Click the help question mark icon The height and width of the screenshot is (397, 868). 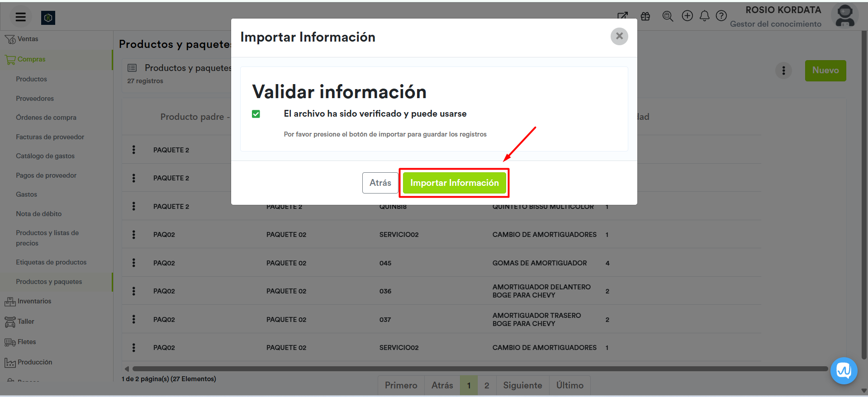click(x=721, y=16)
